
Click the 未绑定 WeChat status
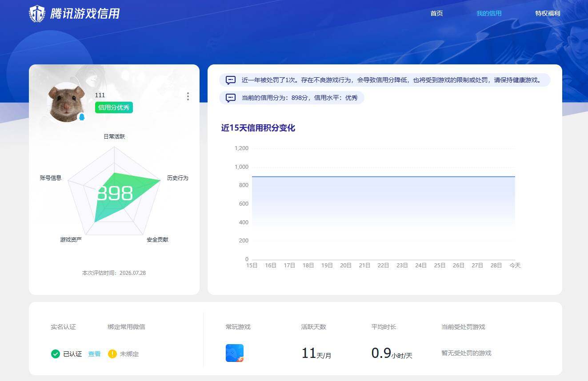pos(129,354)
